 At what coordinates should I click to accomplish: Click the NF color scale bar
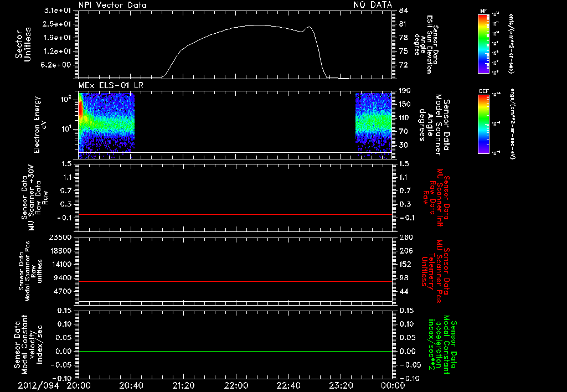click(483, 44)
